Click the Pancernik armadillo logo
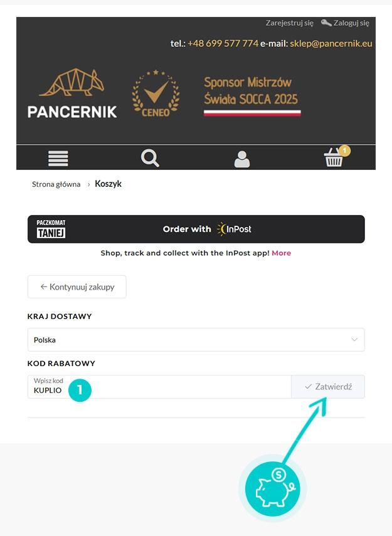The image size is (392, 536). (x=72, y=93)
